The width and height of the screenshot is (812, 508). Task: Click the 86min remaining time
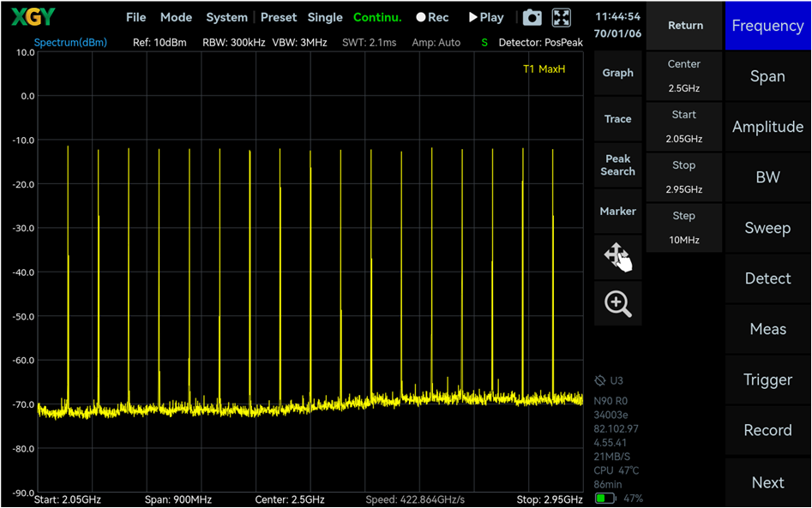pos(608,485)
